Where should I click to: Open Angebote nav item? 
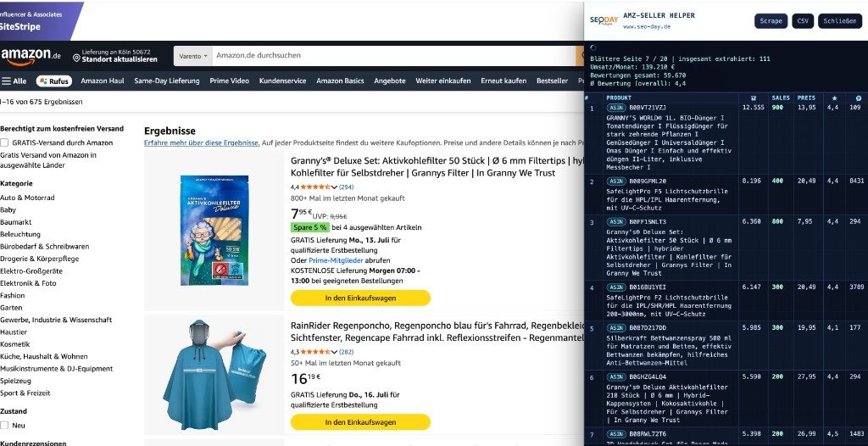pyautogui.click(x=390, y=81)
